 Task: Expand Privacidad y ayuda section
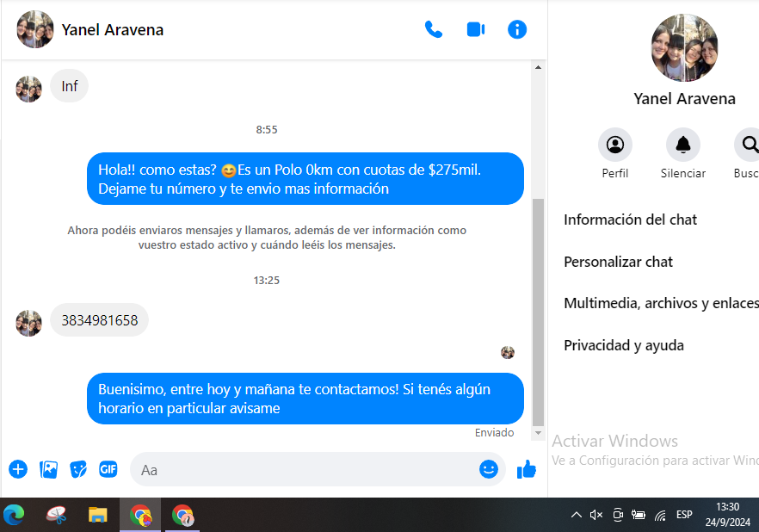tap(624, 345)
